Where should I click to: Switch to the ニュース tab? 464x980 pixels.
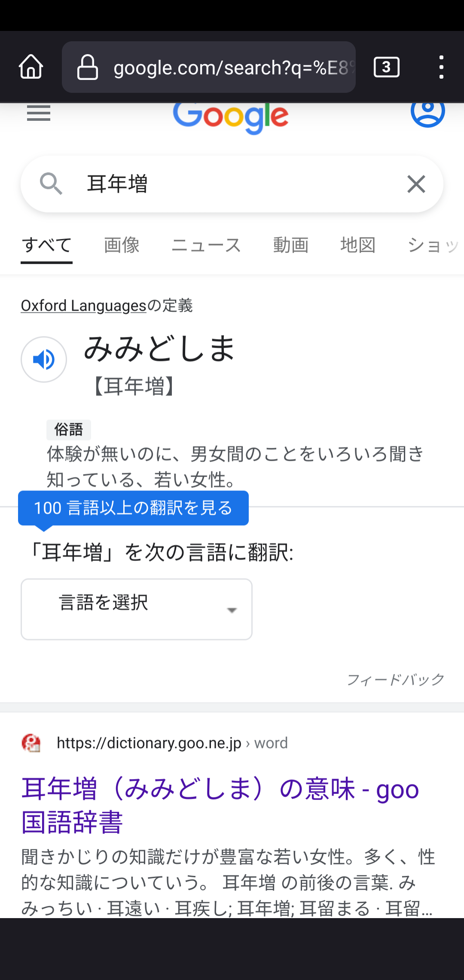point(206,245)
